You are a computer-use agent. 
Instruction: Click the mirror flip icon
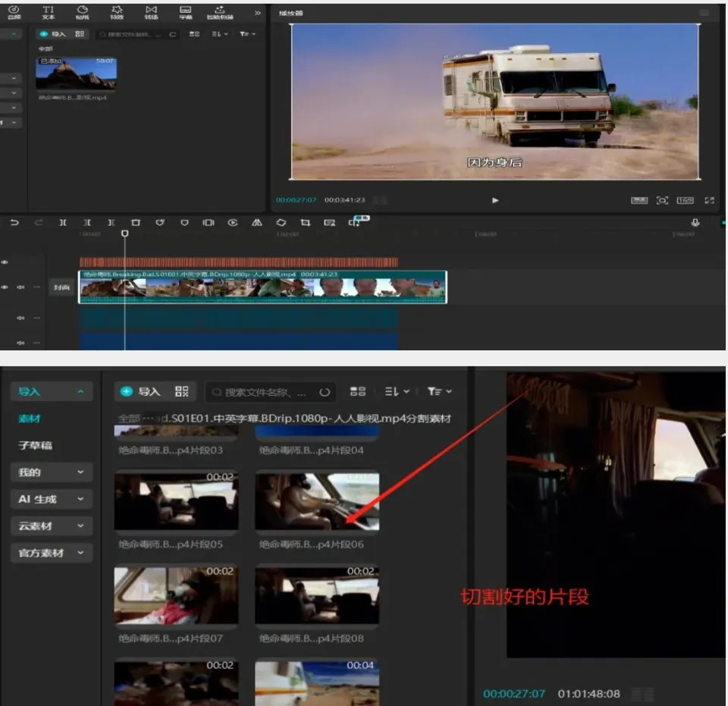pos(257,223)
